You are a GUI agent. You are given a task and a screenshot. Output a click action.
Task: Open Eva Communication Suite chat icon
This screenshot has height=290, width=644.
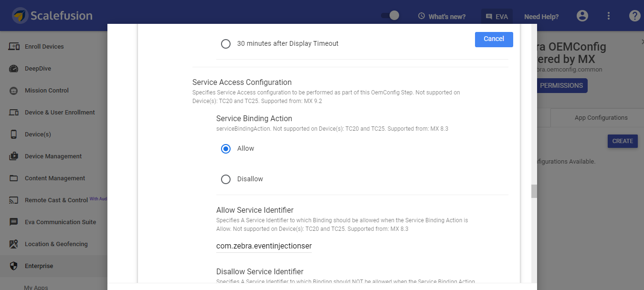pos(14,222)
